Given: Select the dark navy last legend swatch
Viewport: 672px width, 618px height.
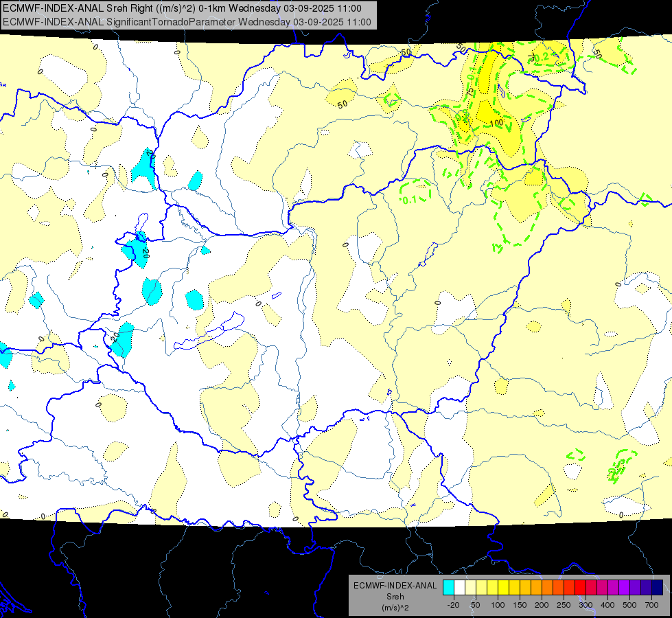Looking at the screenshot, I should [x=658, y=588].
